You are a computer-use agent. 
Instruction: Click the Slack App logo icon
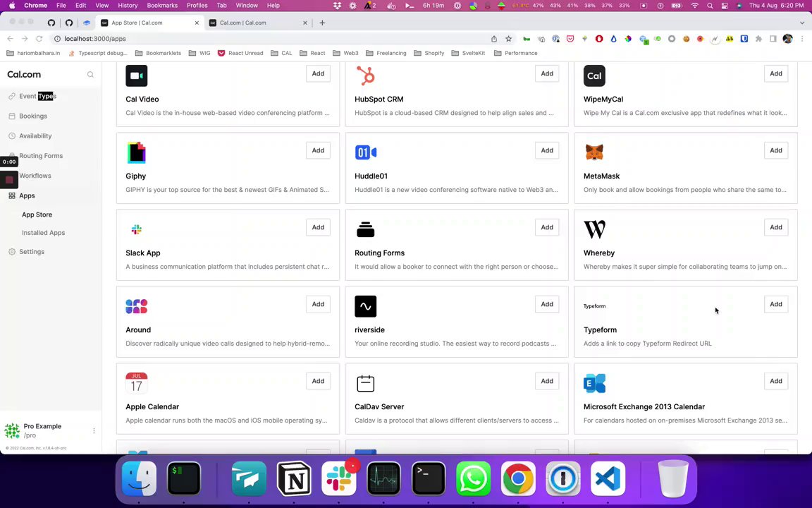point(136,229)
